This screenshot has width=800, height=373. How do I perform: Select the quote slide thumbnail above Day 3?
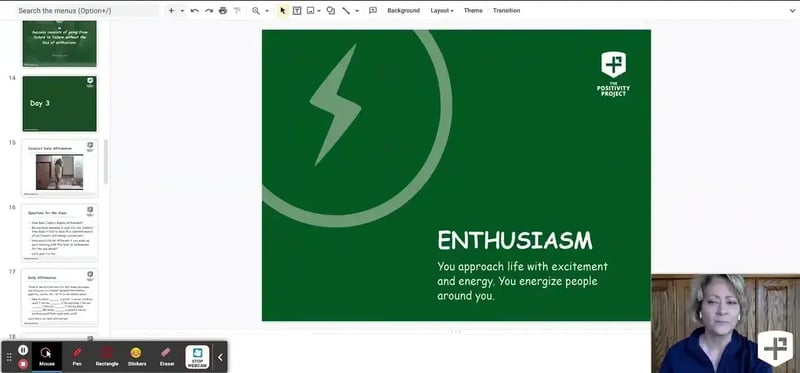pyautogui.click(x=59, y=44)
